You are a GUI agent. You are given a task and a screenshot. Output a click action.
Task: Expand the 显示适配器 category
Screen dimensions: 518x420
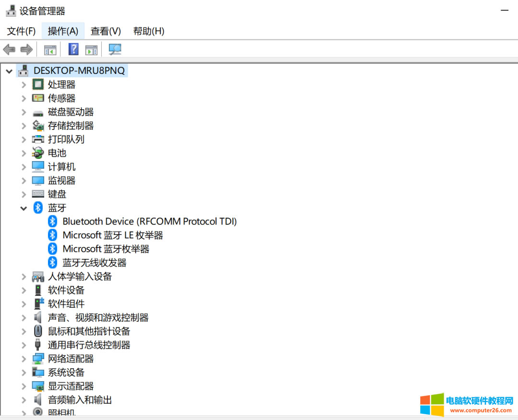click(x=24, y=386)
